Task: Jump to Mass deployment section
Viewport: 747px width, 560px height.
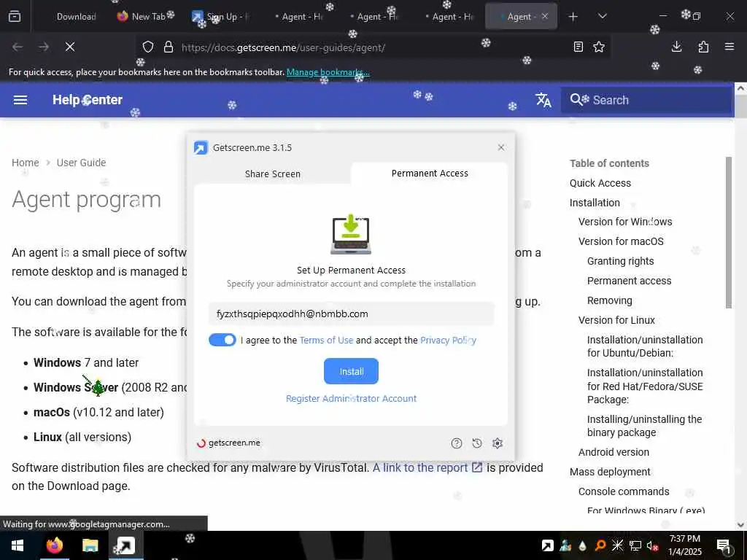Action: 610,472
